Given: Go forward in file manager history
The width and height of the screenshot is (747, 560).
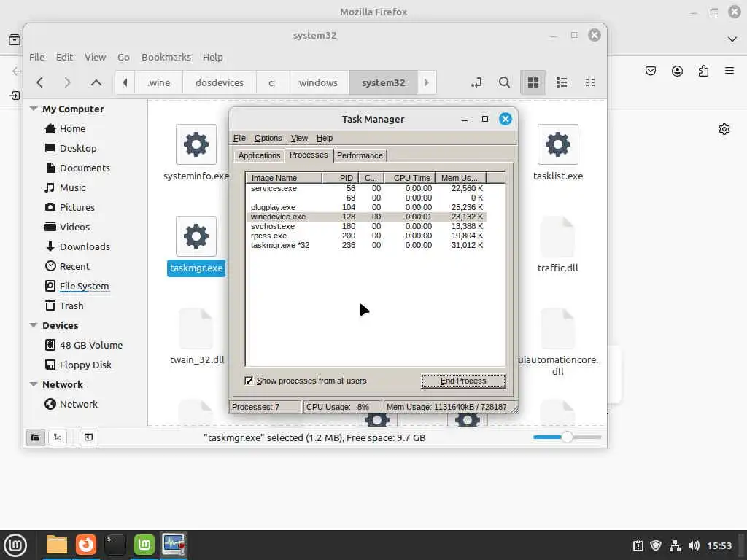Looking at the screenshot, I should [x=67, y=82].
